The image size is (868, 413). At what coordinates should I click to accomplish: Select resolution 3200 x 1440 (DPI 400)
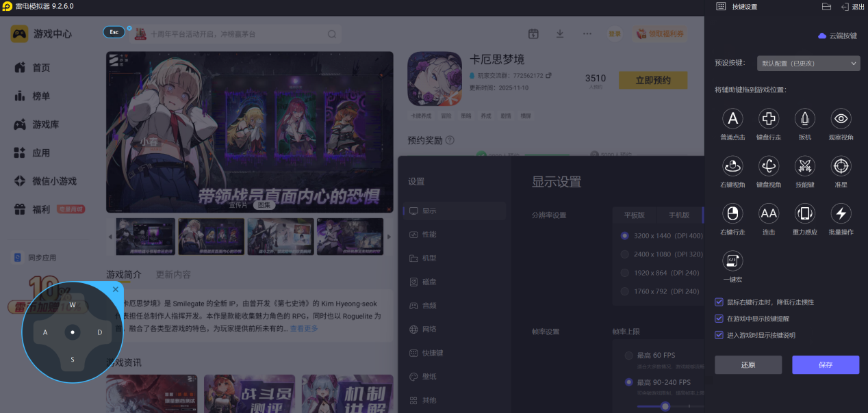click(624, 236)
